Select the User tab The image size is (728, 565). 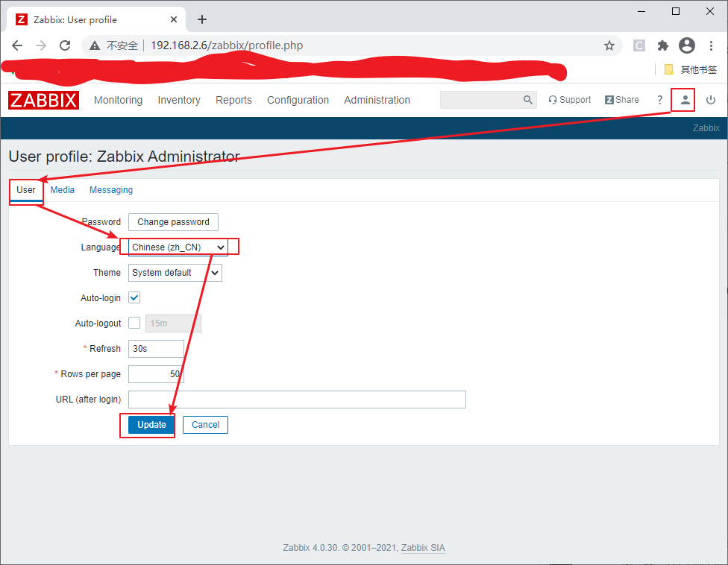click(x=26, y=190)
